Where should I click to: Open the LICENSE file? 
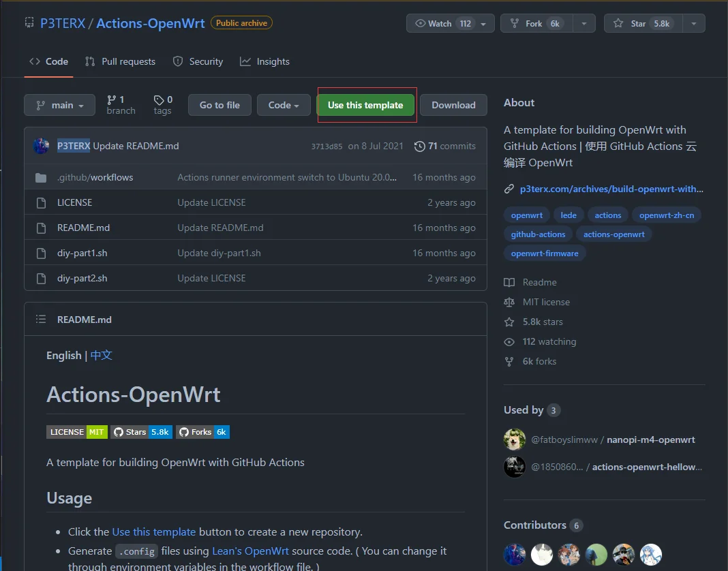coord(75,202)
